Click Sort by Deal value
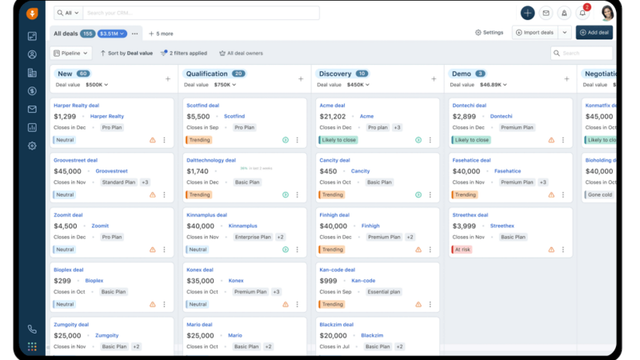The width and height of the screenshot is (640, 360). tap(127, 53)
